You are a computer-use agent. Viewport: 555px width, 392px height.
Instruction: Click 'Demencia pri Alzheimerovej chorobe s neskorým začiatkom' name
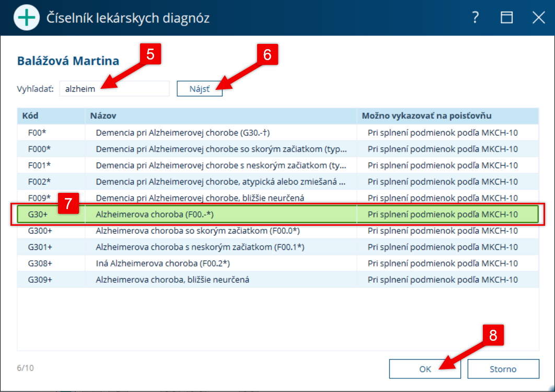point(221,165)
